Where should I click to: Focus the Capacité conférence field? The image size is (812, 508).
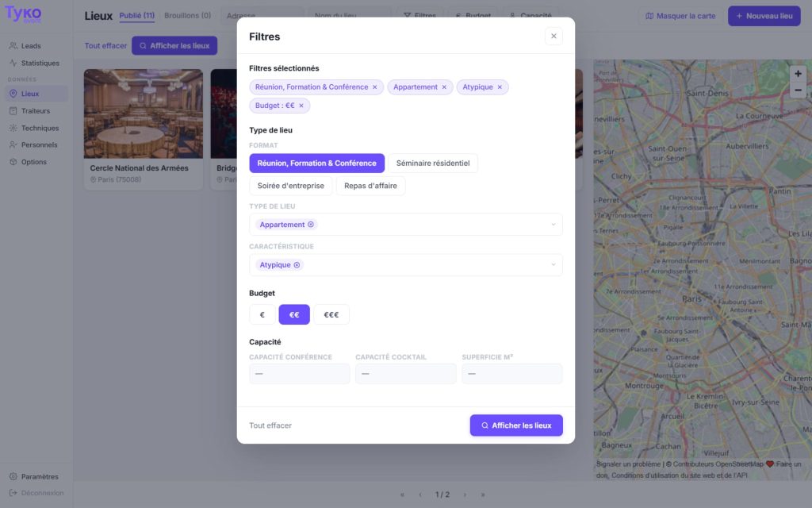pyautogui.click(x=299, y=374)
